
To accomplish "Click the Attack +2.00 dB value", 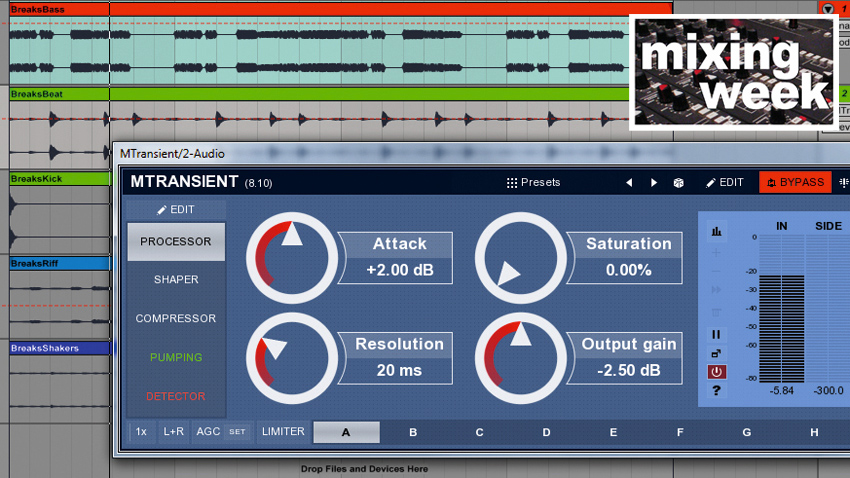I will click(400, 270).
